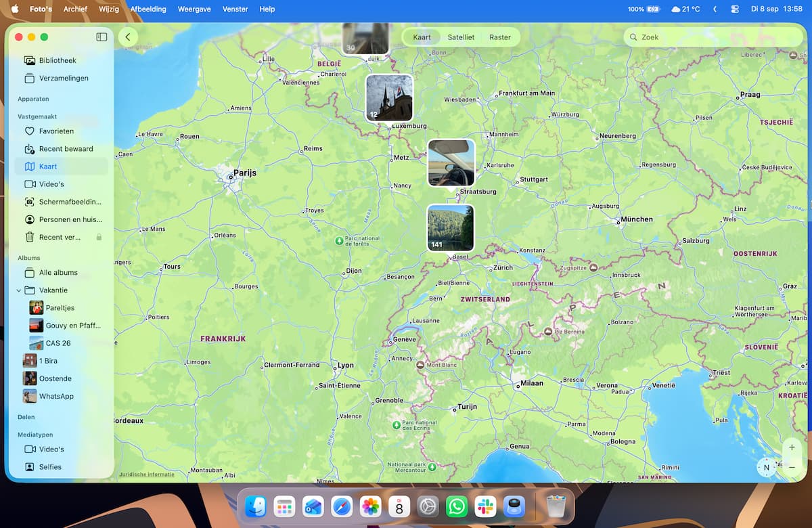The width and height of the screenshot is (812, 528).
Task: Show Favorieten album
Action: click(61, 131)
